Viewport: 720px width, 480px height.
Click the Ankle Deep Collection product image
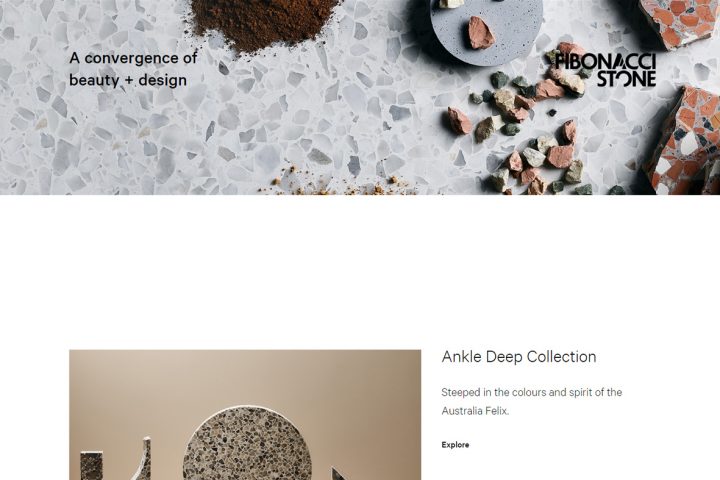[x=245, y=415]
